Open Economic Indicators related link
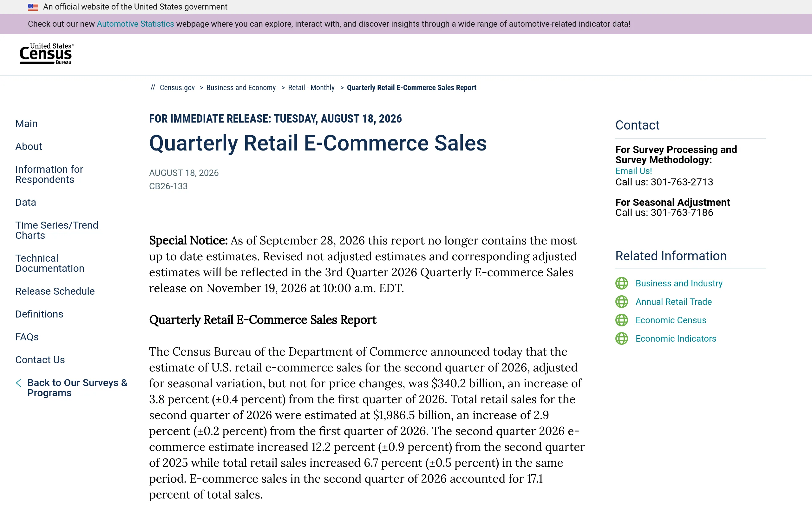Viewport: 812px width, 508px height. 676,339
